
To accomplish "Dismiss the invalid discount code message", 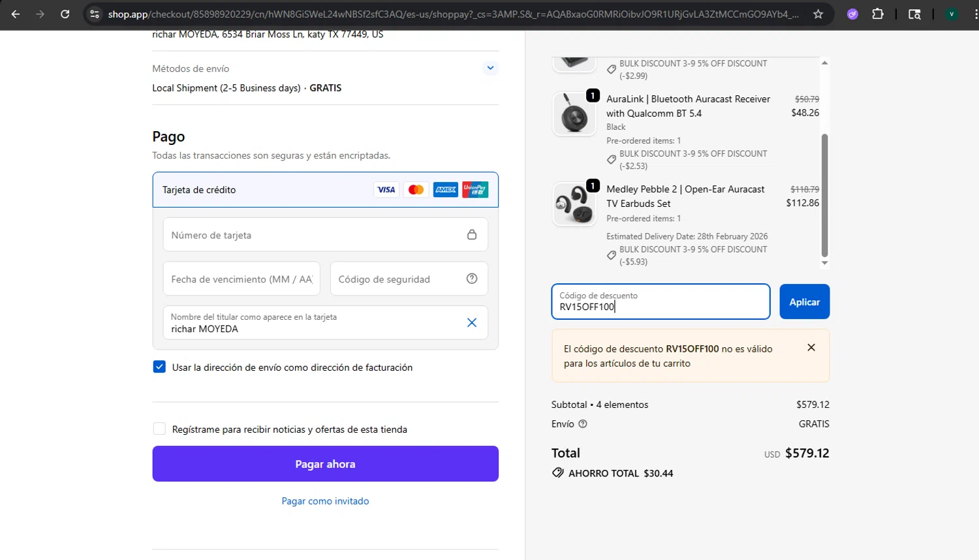I will tap(811, 347).
